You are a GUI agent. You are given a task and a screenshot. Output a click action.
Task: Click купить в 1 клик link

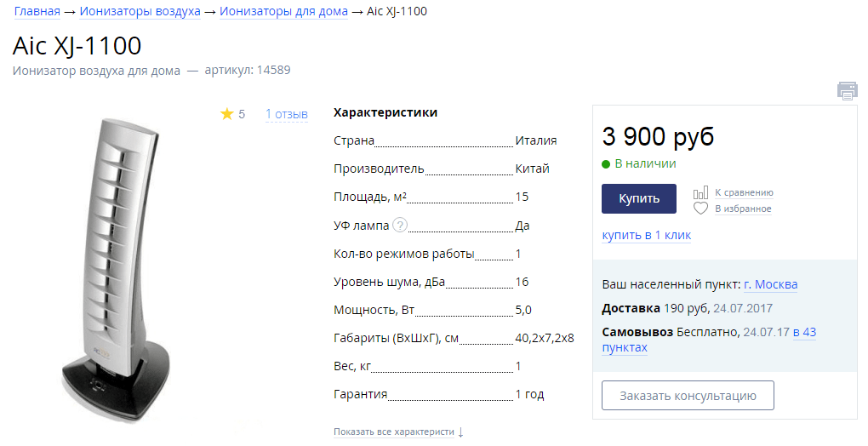click(647, 235)
